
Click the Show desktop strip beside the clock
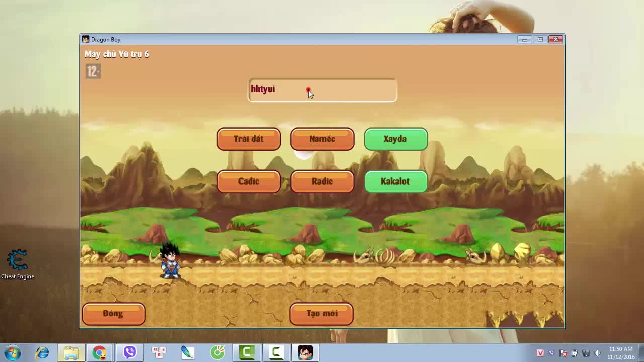click(x=640, y=353)
